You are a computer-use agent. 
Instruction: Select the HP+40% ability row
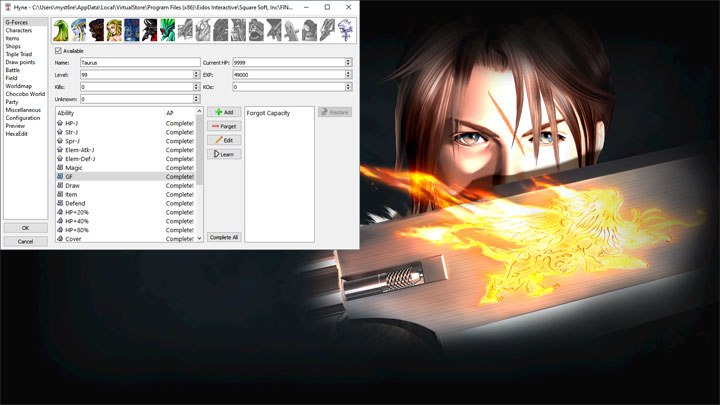click(x=125, y=221)
